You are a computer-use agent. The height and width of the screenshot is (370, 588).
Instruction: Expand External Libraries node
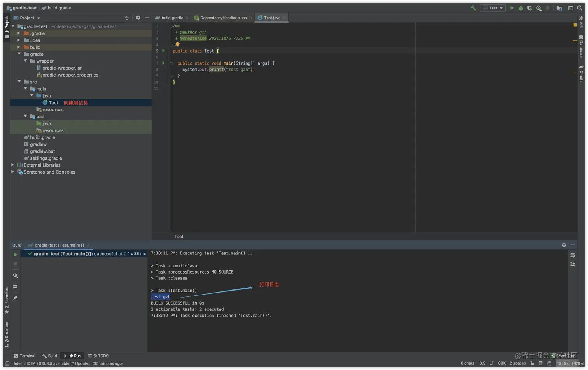click(13, 165)
